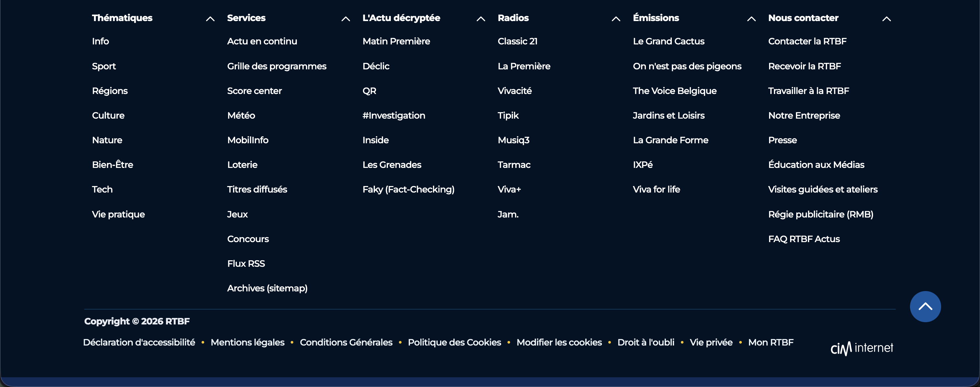Open Politique des Cookies
980x387 pixels.
pyautogui.click(x=455, y=343)
